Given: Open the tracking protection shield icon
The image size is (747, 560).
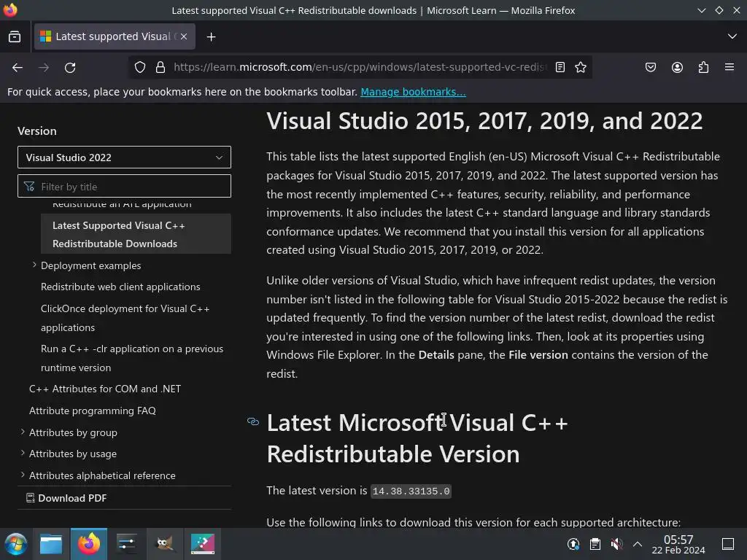Looking at the screenshot, I should pos(139,67).
